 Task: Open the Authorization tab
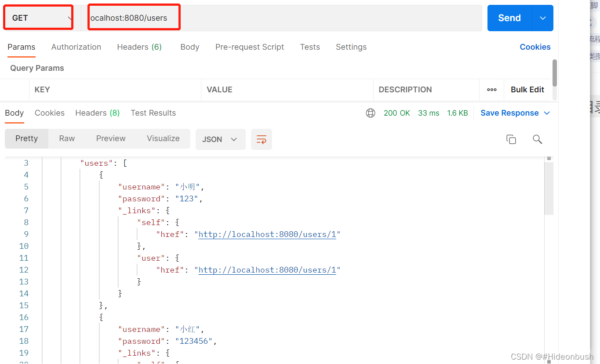(x=76, y=47)
